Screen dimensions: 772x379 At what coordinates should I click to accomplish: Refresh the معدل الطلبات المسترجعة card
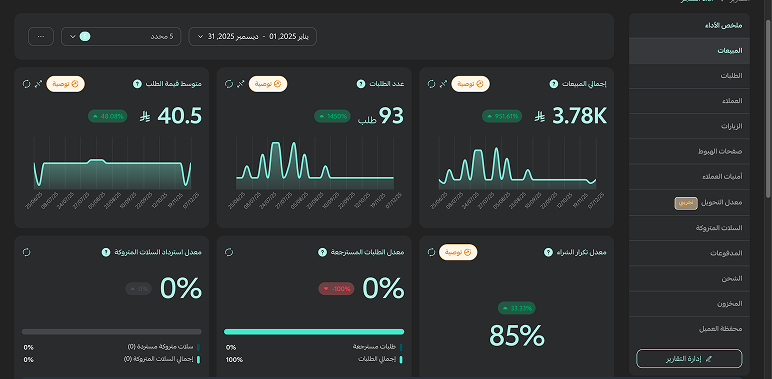(228, 253)
